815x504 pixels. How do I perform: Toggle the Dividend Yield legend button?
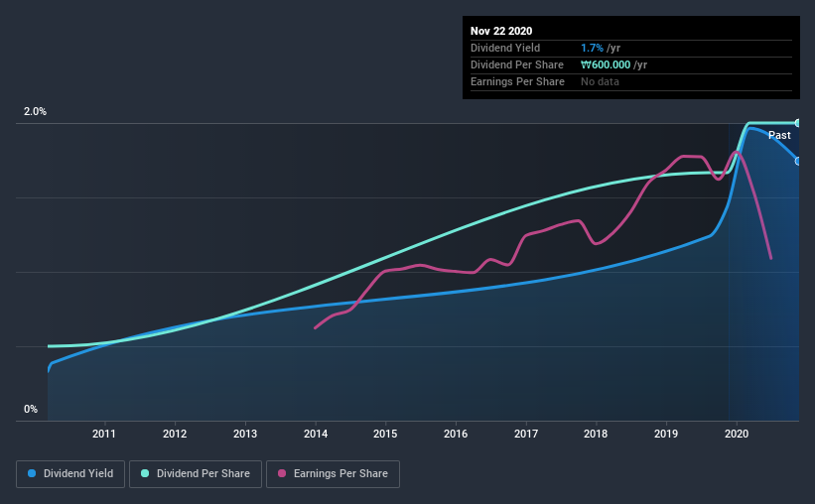click(x=70, y=474)
